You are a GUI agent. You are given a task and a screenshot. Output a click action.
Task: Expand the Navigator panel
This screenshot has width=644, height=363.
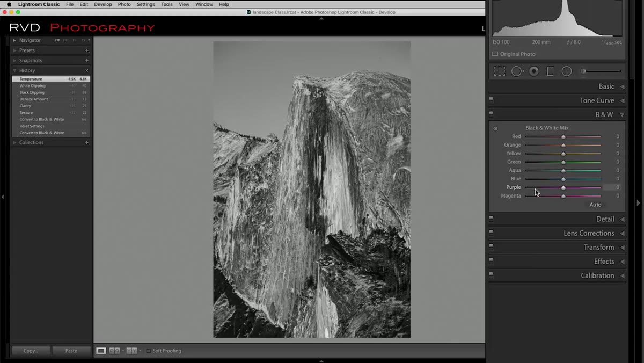pyautogui.click(x=15, y=40)
